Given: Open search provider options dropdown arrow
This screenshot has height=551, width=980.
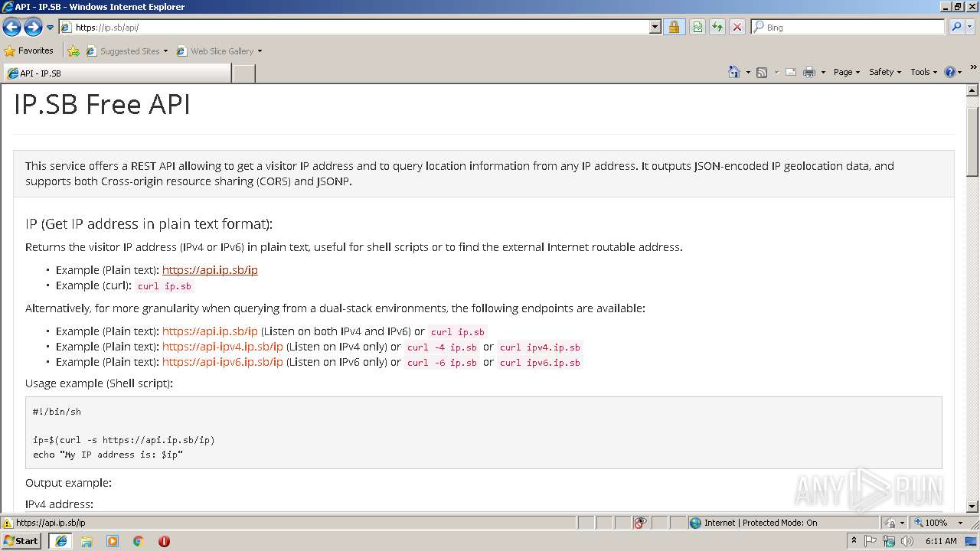Looking at the screenshot, I should tap(971, 27).
